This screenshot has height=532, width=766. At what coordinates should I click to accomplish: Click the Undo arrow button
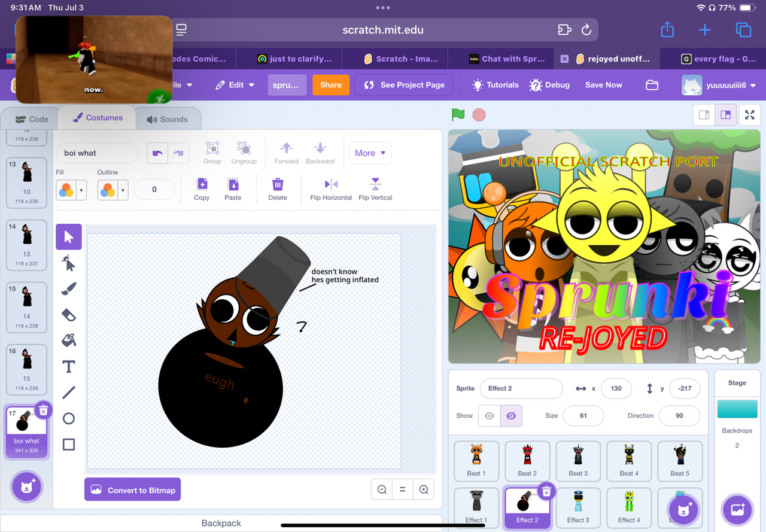157,153
